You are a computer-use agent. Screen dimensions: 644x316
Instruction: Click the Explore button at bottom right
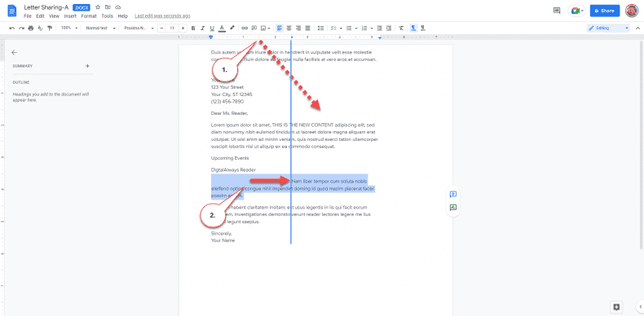click(616, 307)
